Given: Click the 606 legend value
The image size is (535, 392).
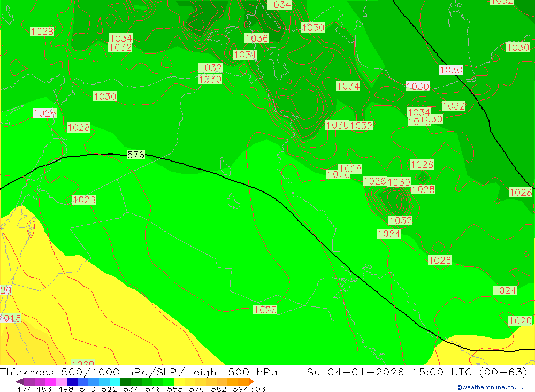Looking at the screenshot, I should [x=258, y=389].
